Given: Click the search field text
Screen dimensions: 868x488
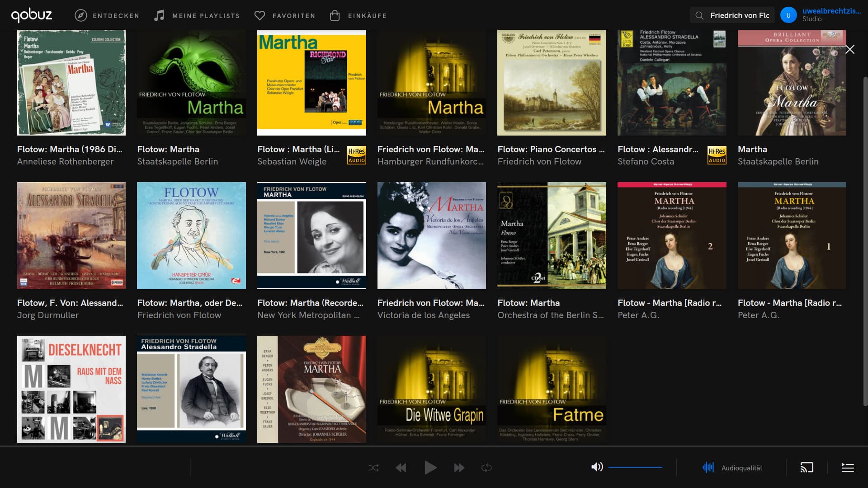Looking at the screenshot, I should 739,15.
